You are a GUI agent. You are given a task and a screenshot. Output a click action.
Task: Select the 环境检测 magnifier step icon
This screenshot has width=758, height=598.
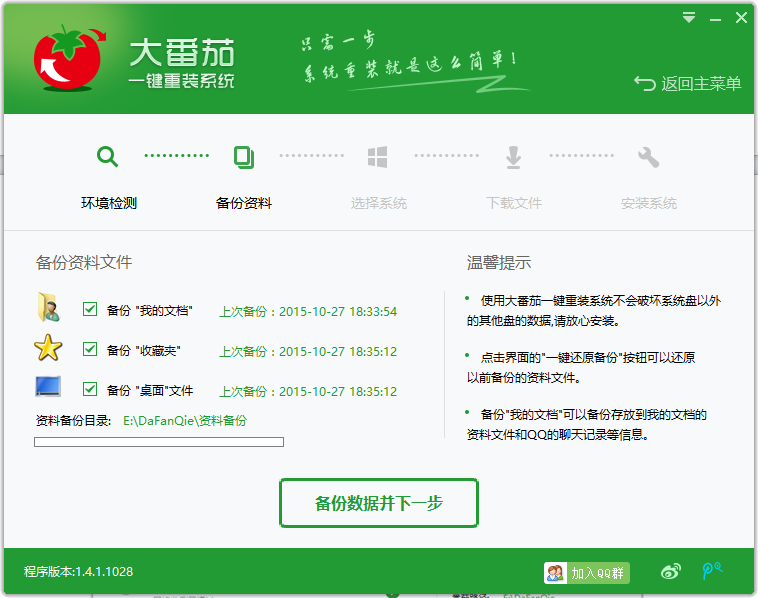[107, 157]
